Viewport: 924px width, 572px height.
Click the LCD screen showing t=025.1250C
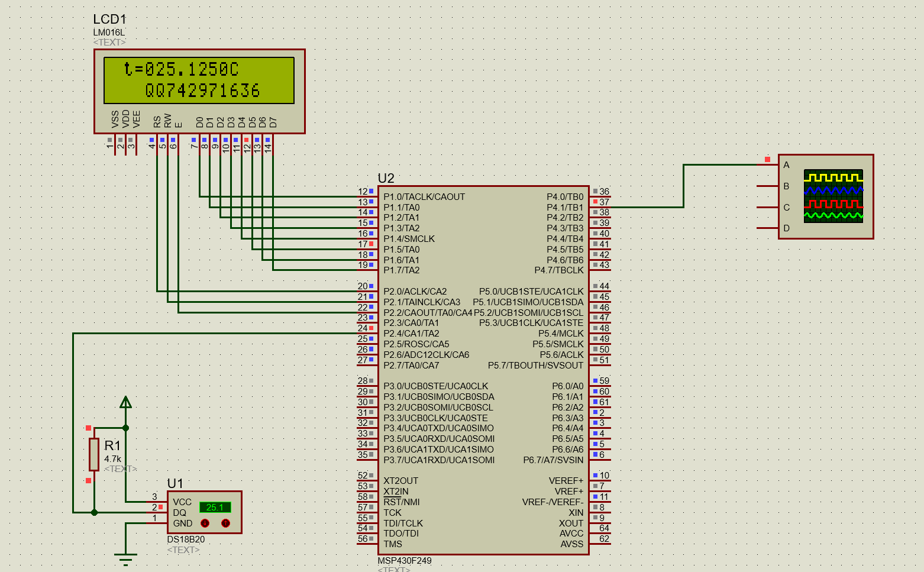(198, 80)
